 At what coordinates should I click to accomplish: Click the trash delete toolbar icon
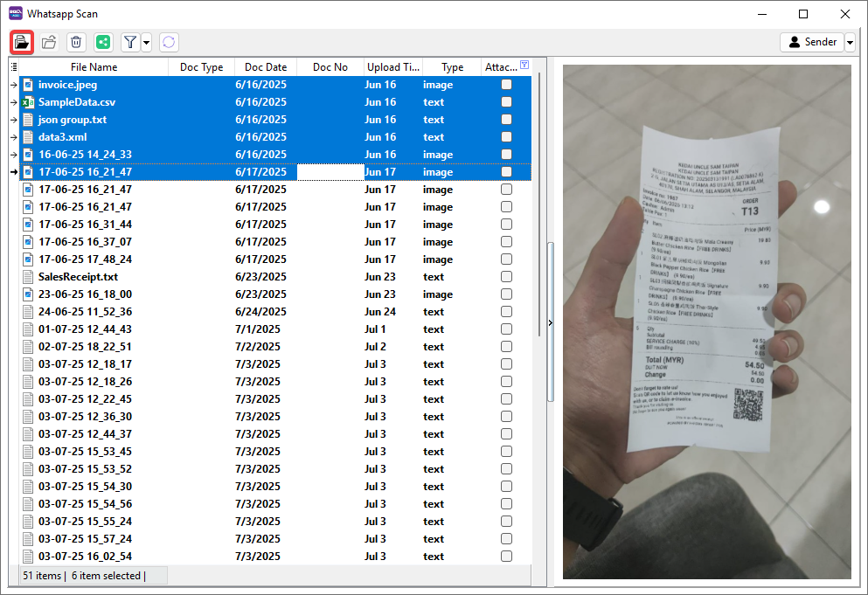tap(76, 42)
